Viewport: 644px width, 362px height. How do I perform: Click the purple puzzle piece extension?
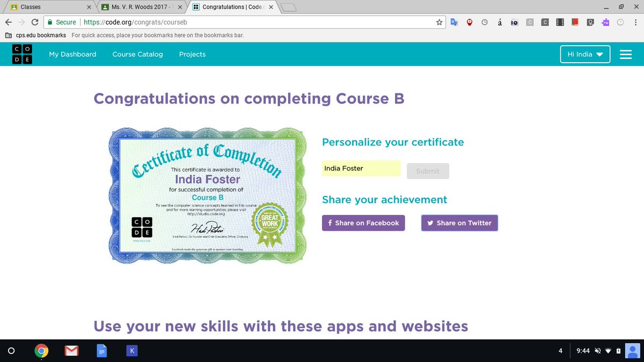tap(605, 22)
